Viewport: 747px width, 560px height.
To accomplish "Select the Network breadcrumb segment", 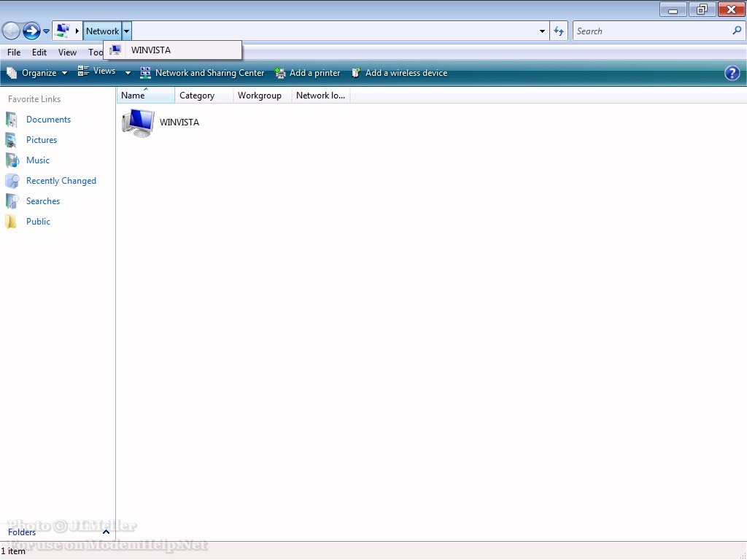I will coord(102,31).
